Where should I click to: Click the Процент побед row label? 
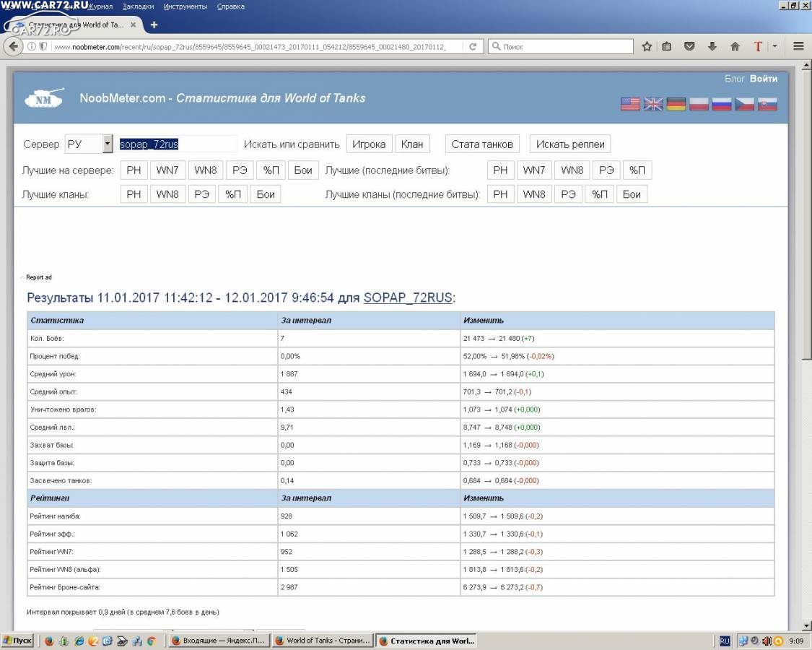coord(55,357)
